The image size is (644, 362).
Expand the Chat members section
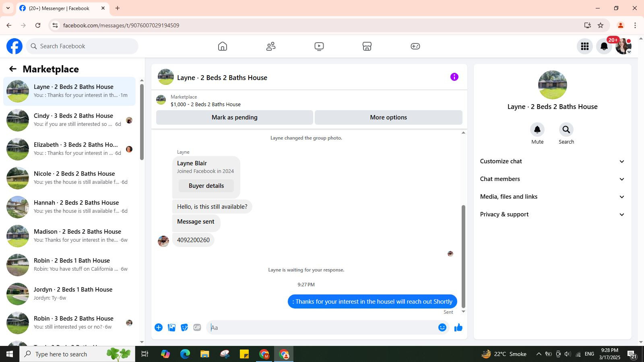coord(552,179)
